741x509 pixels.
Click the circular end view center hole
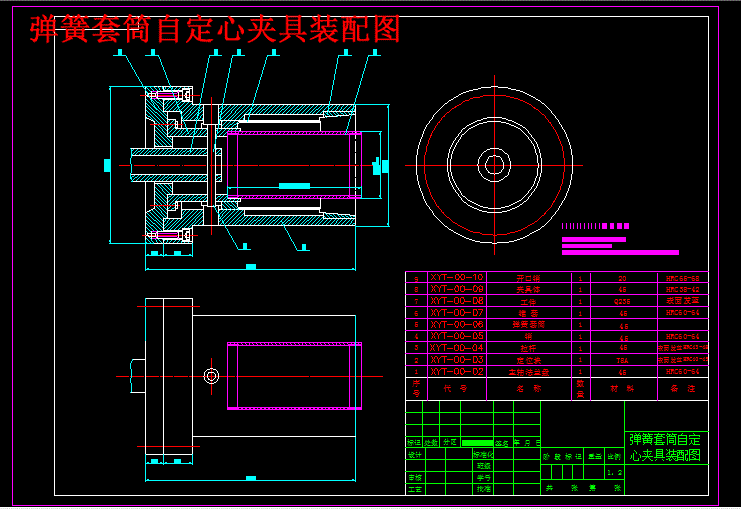pyautogui.click(x=494, y=165)
